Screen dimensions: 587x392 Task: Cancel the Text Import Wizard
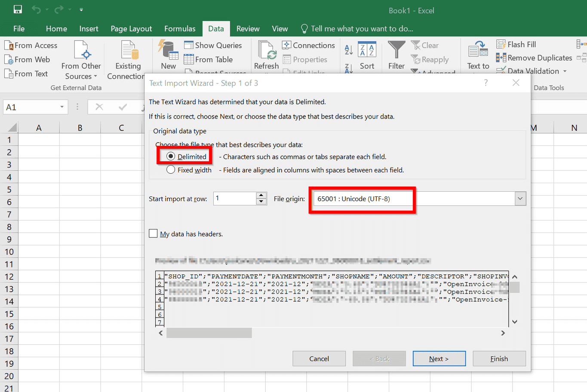pos(319,358)
